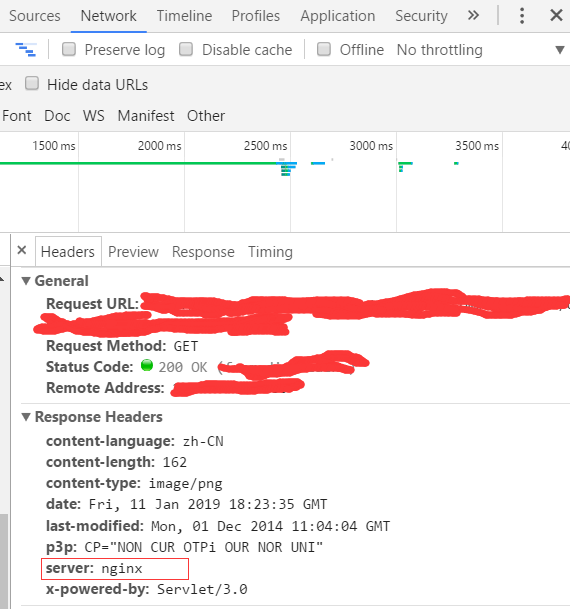
Task: Filter requests by Doc type
Action: click(57, 116)
